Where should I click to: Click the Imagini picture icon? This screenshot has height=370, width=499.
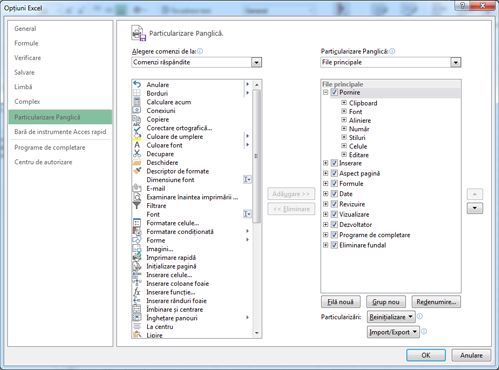(137, 249)
